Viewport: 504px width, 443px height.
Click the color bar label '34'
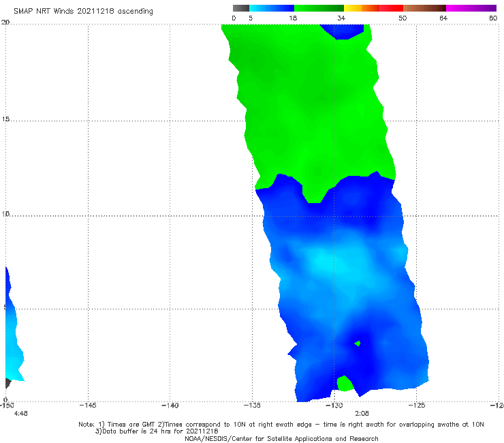pos(341,18)
